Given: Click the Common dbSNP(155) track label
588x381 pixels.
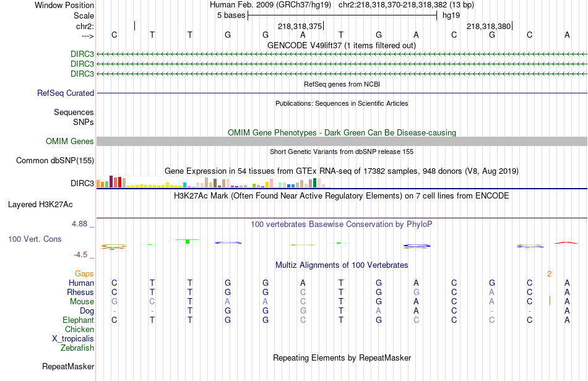Looking at the screenshot, I should click(55, 160).
